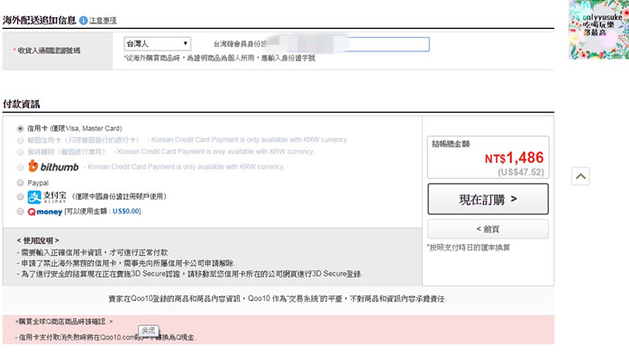Choose the bithumb payment radio button

tap(21, 167)
